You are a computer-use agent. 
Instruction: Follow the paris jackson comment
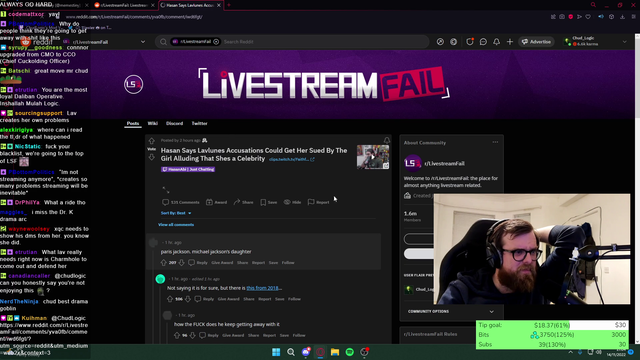click(x=288, y=262)
